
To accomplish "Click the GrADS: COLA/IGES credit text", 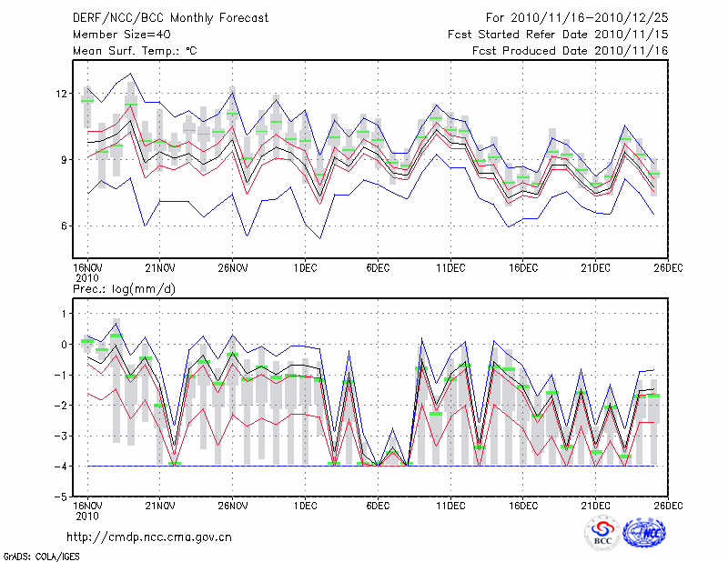I will [x=41, y=555].
